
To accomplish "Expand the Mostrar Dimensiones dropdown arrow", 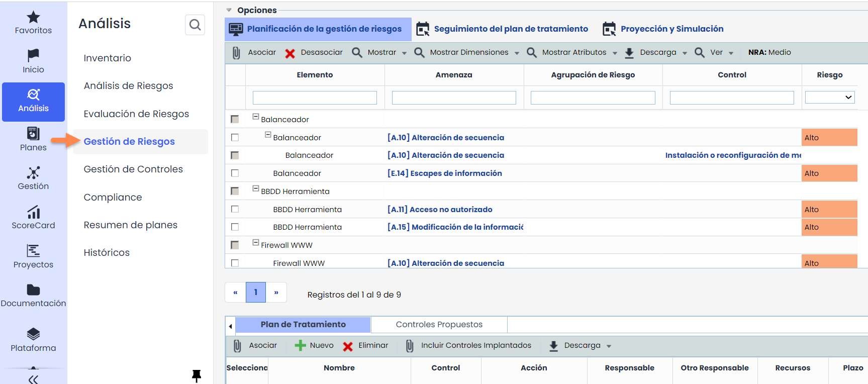I will point(517,53).
